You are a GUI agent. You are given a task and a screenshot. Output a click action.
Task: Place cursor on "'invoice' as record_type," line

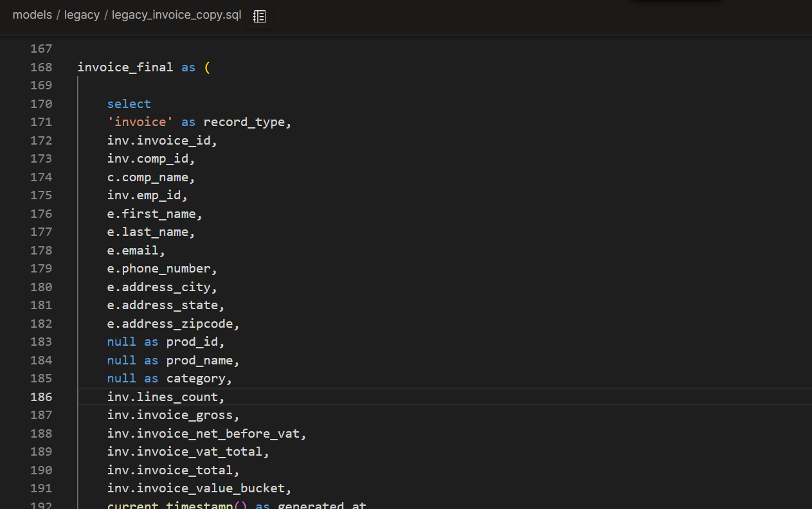coord(199,122)
